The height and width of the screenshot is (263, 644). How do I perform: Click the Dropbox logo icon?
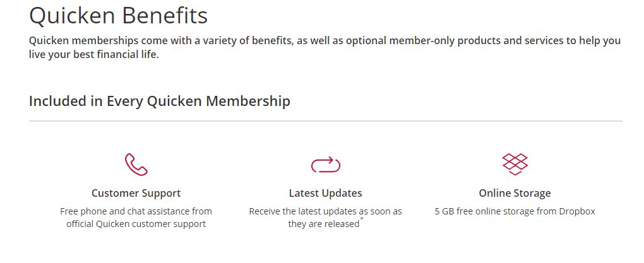pos(515,164)
